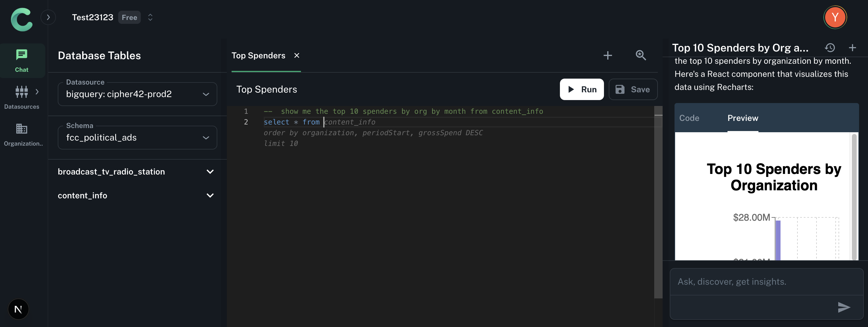Open the query search magnifier icon
Screen dimensions: 868x327
(x=641, y=55)
